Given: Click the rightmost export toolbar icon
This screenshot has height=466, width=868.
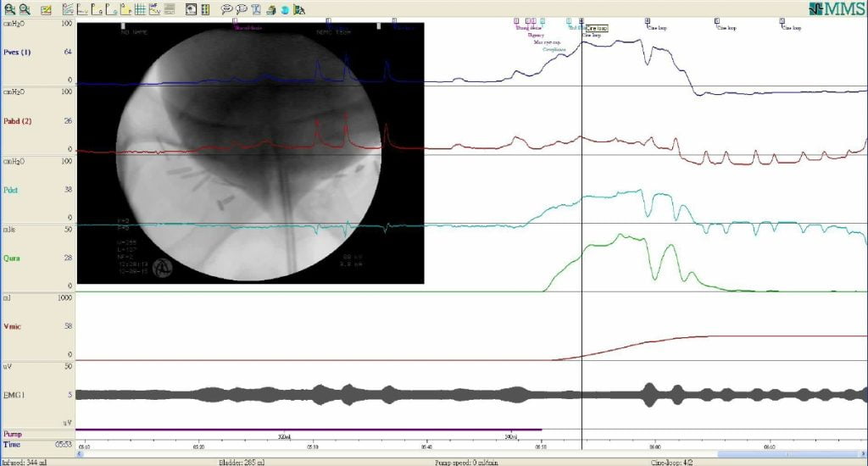Looking at the screenshot, I should click(298, 9).
